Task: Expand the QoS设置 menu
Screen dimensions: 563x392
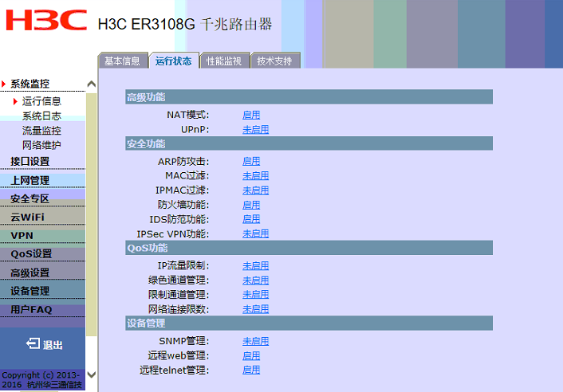Action: [x=32, y=254]
